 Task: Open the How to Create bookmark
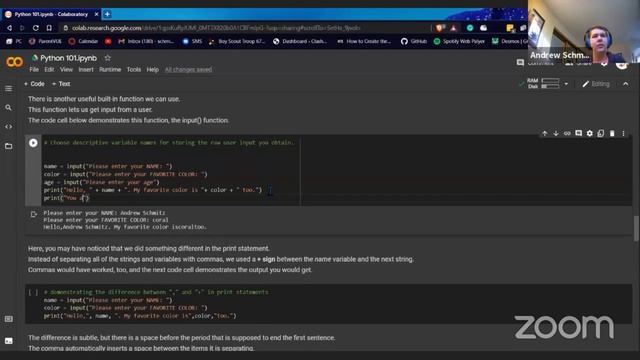(x=364, y=41)
